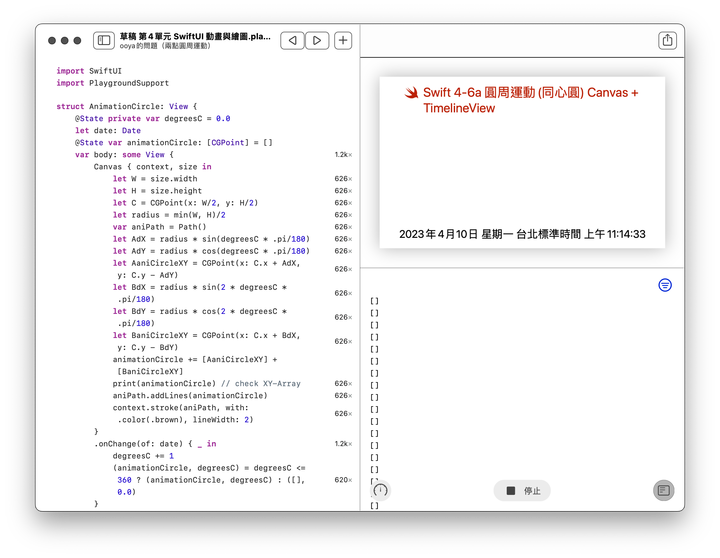Click 626× result beside print(animationCircle) line
The height and width of the screenshot is (558, 720).
coord(343,383)
